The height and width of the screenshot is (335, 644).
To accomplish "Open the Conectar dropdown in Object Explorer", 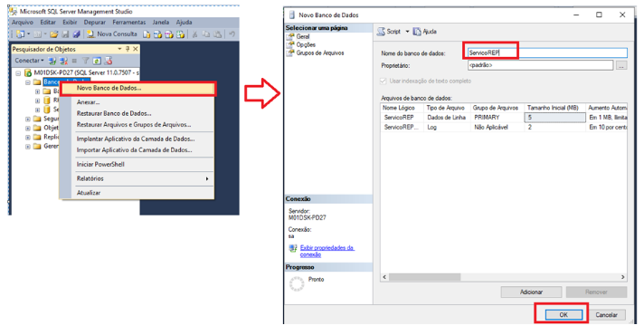I will coord(29,61).
